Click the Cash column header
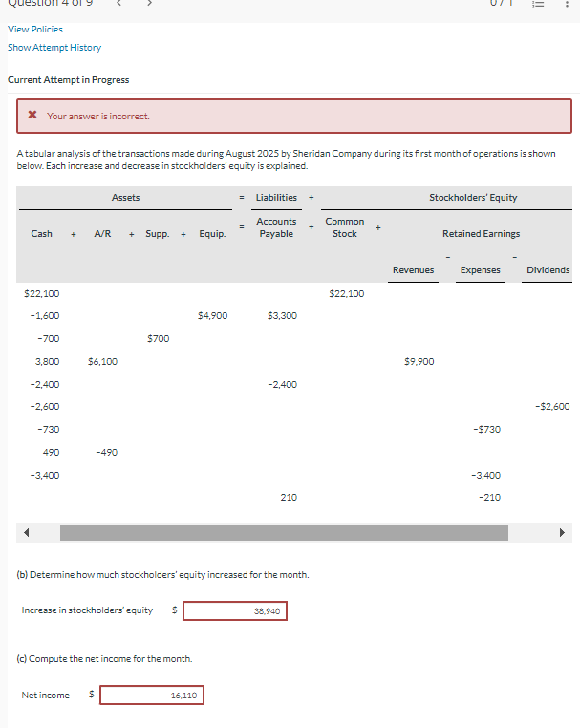 [41, 233]
